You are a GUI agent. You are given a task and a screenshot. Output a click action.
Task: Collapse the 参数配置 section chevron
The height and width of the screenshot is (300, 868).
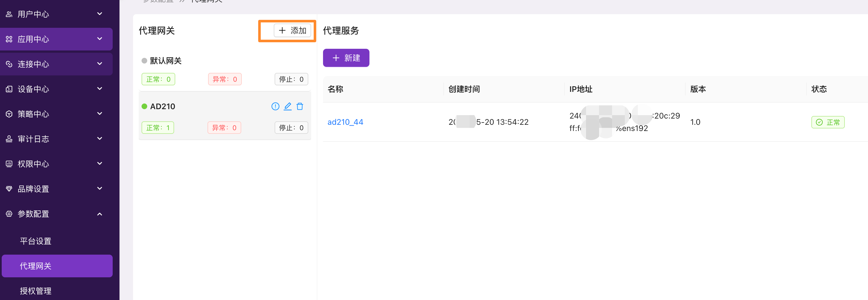point(100,214)
